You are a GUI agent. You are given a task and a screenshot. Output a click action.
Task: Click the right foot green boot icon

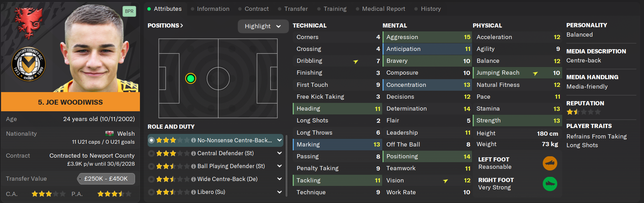(x=550, y=184)
